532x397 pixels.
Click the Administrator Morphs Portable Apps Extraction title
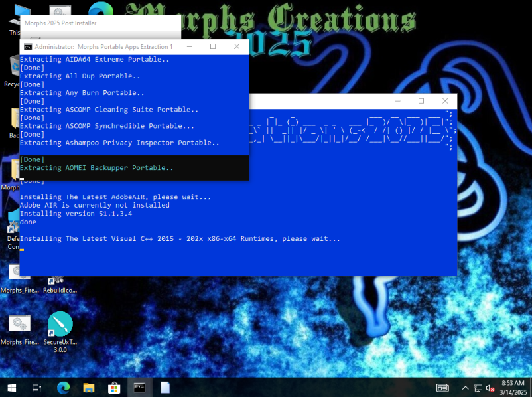pos(103,47)
